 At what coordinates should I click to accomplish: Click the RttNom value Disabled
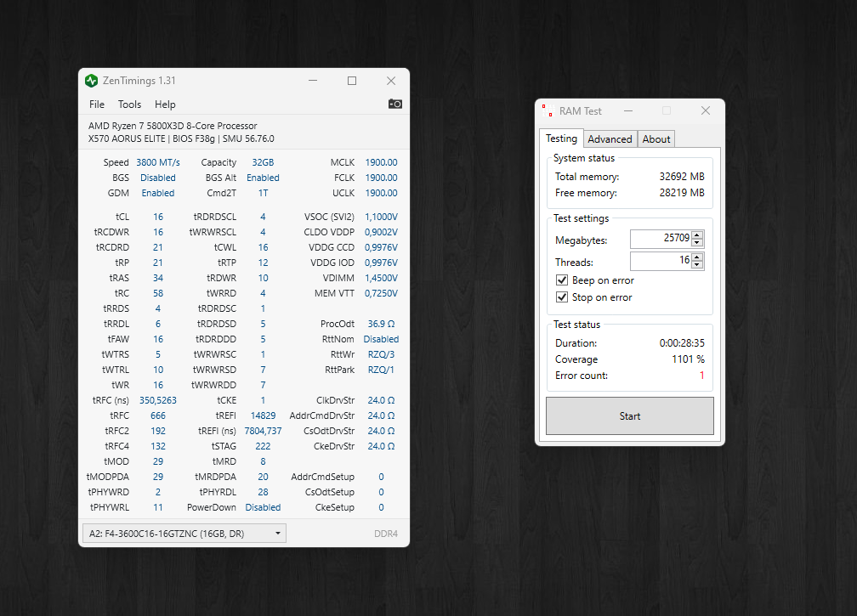pyautogui.click(x=381, y=339)
